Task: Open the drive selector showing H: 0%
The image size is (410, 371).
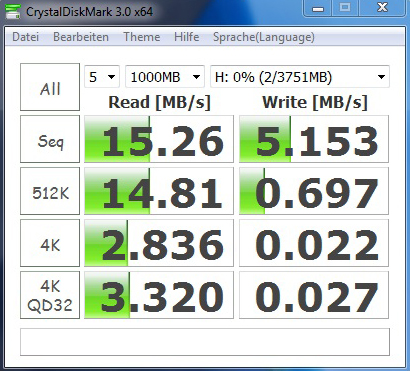Action: [x=300, y=77]
